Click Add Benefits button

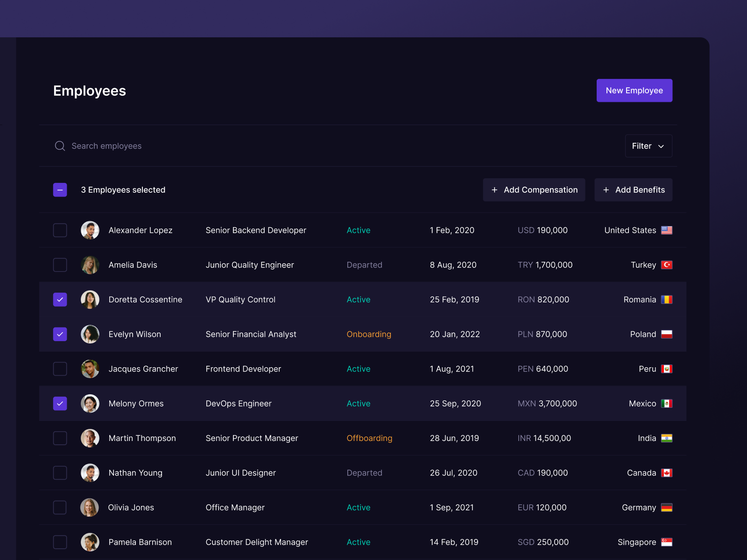pyautogui.click(x=633, y=190)
